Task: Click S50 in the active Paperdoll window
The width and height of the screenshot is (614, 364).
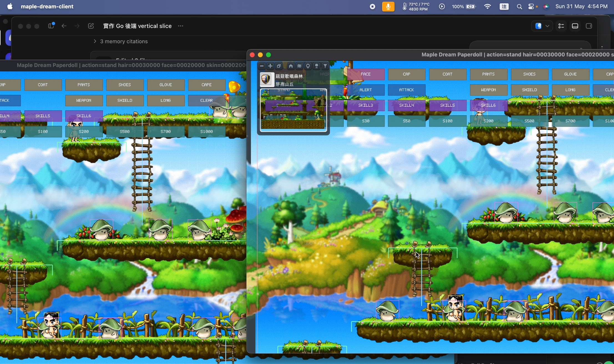Action: [407, 121]
